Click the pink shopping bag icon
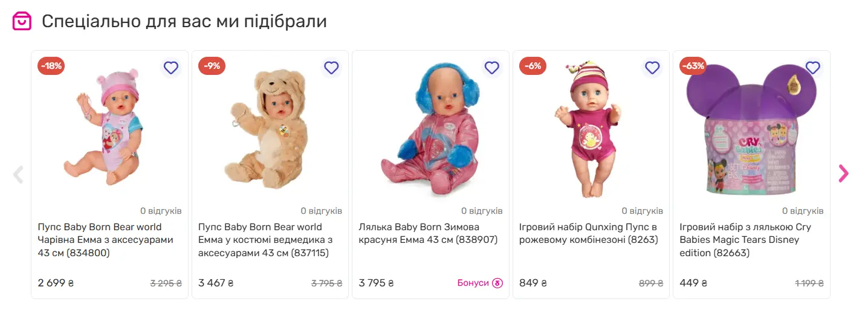Viewport: 868px width, 313px height. click(x=22, y=21)
